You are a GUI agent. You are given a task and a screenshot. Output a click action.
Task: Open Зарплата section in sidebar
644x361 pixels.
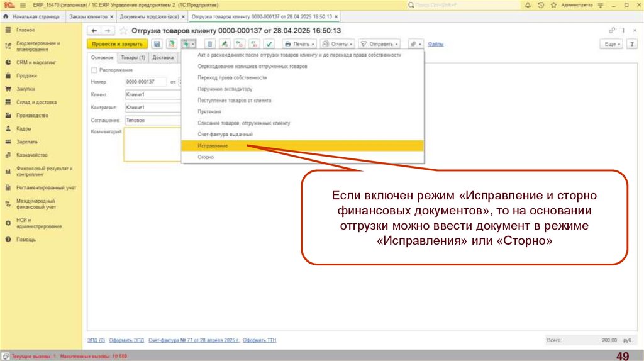pyautogui.click(x=26, y=142)
